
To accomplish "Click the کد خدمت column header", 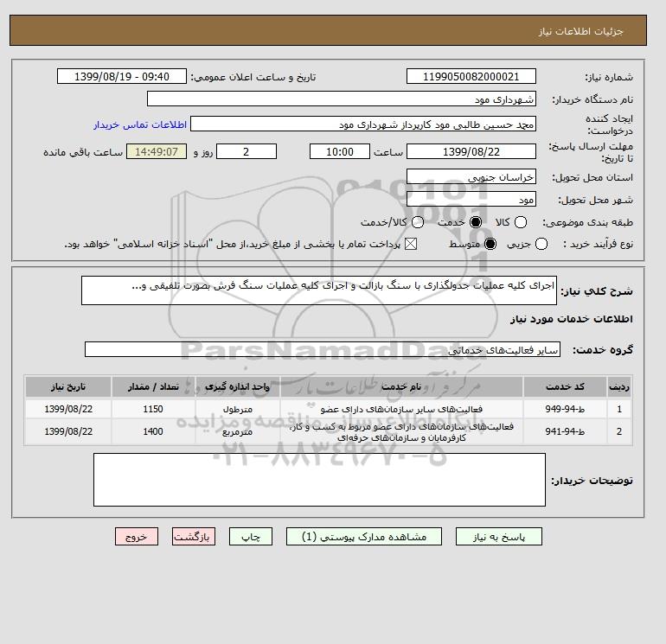I will coord(565,386).
